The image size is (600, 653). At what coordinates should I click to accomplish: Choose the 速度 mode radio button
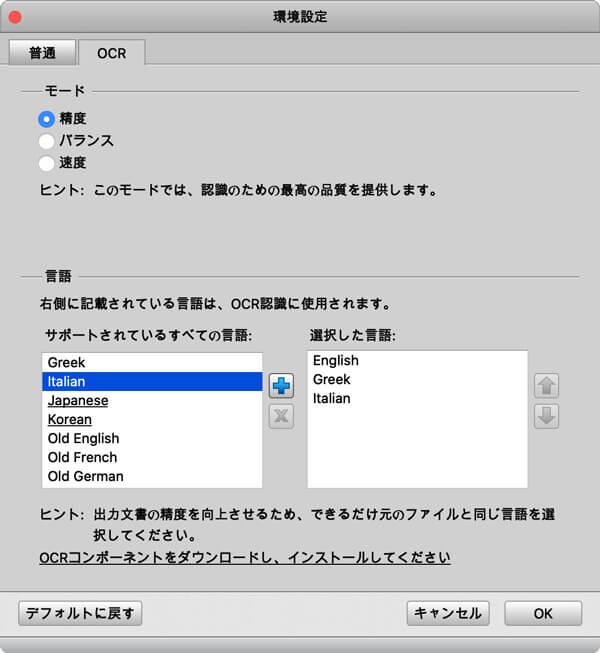pos(46,163)
